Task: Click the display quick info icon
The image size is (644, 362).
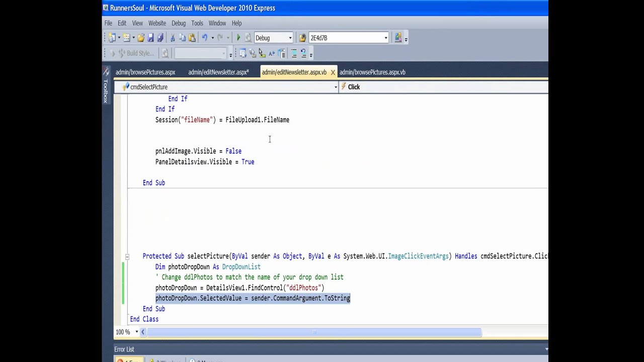Action: click(x=262, y=53)
